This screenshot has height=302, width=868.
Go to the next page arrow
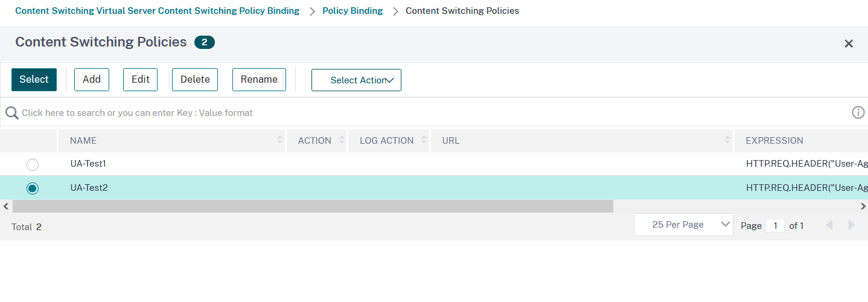[852, 225]
